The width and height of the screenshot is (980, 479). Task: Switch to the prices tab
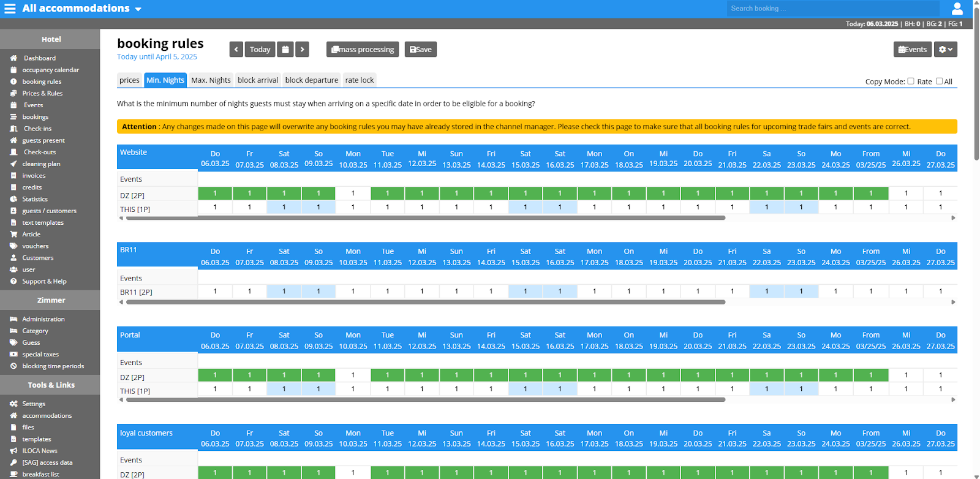[x=129, y=80]
